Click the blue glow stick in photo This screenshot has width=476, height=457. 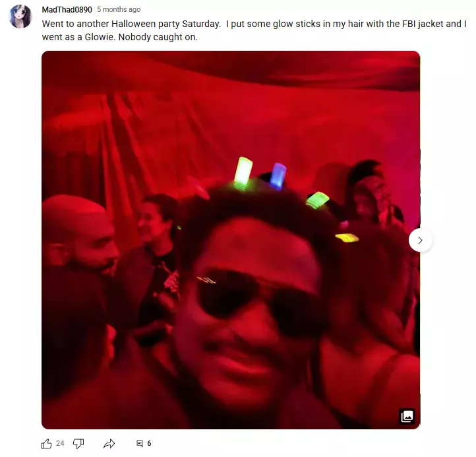278,176
